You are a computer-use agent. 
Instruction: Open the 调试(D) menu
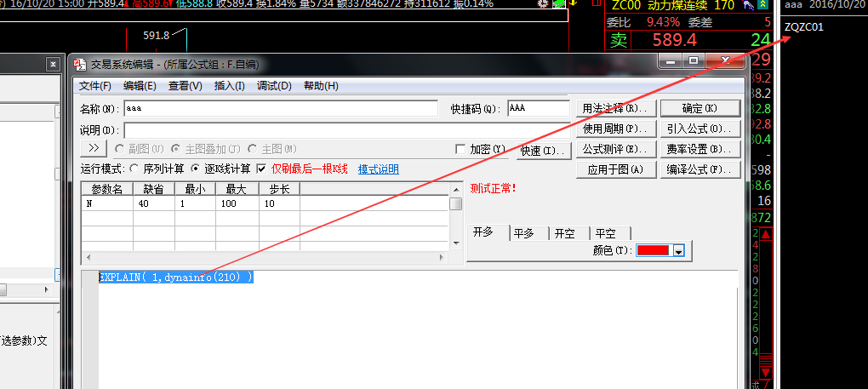point(274,86)
